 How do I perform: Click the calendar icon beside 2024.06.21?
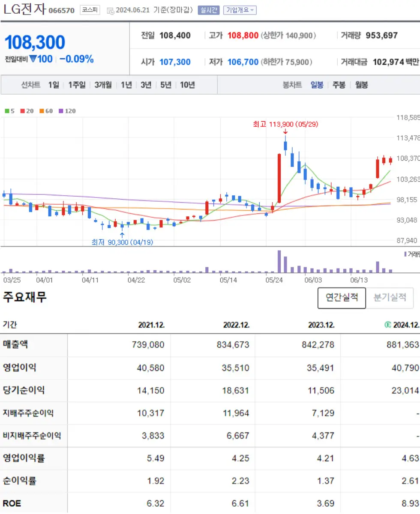click(111, 10)
